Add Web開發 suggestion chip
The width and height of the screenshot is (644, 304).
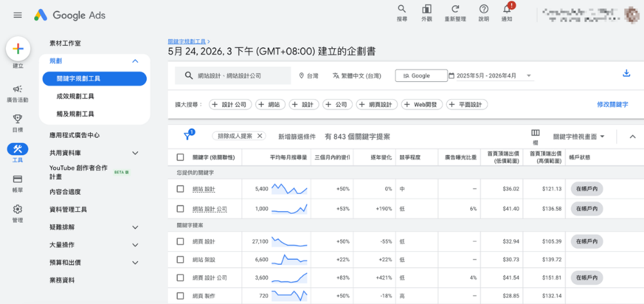point(422,105)
